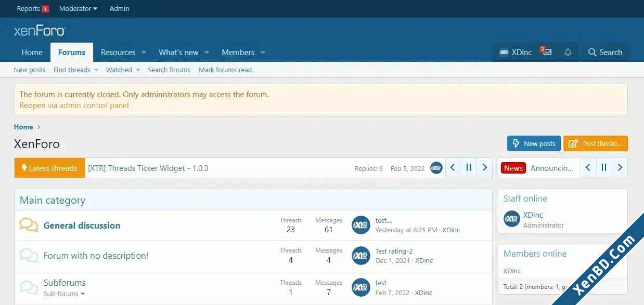Click the Reports count badge
The width and height of the screenshot is (644, 305).
pos(45,9)
